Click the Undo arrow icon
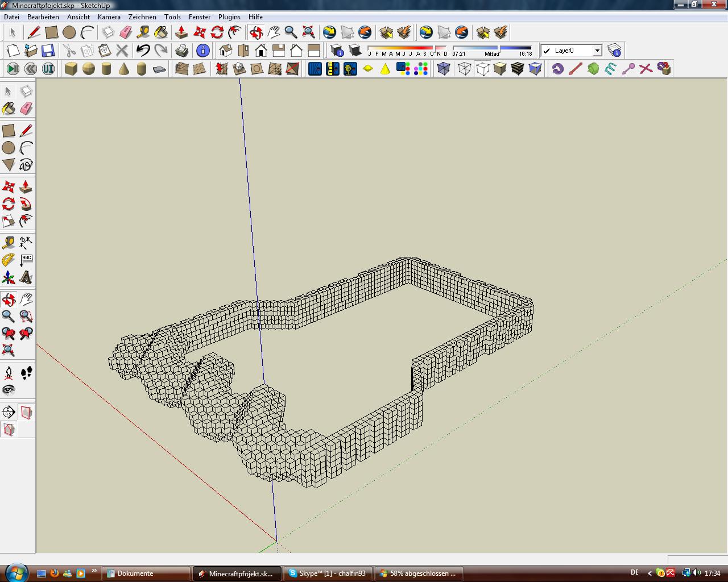This screenshot has height=582, width=728. (143, 51)
